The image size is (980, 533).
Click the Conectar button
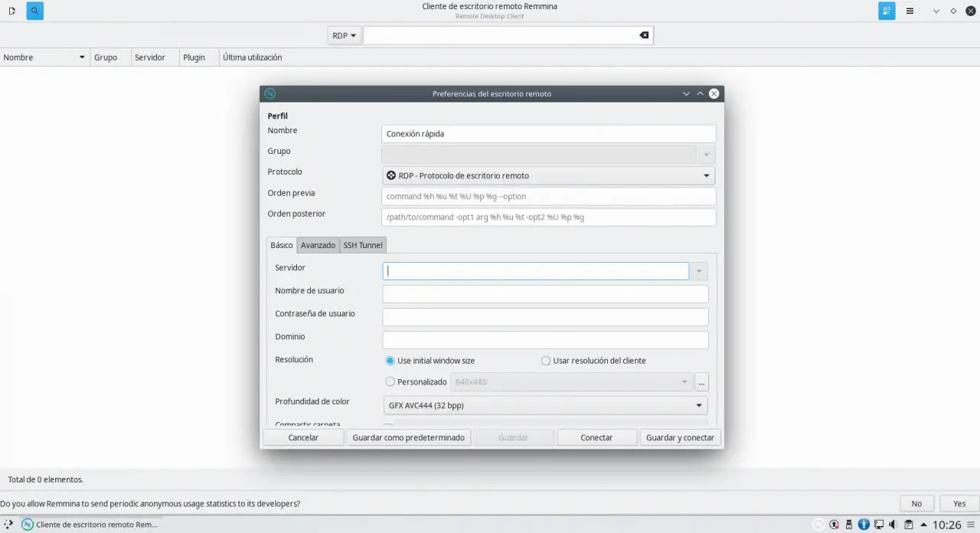[x=596, y=437]
